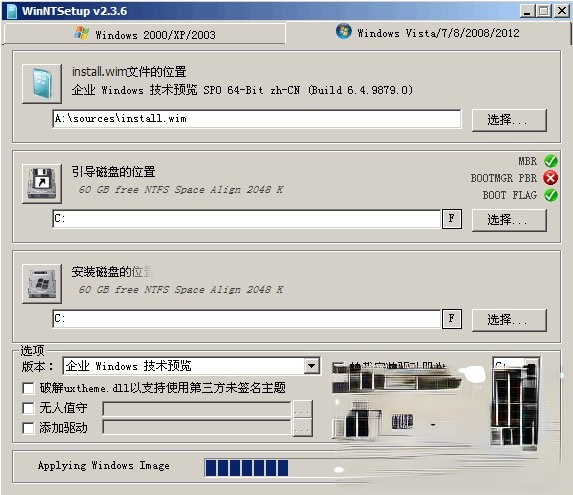Image resolution: width=573 pixels, height=495 pixels.
Task: Click 选择 button for boot drive location
Action: click(x=509, y=220)
